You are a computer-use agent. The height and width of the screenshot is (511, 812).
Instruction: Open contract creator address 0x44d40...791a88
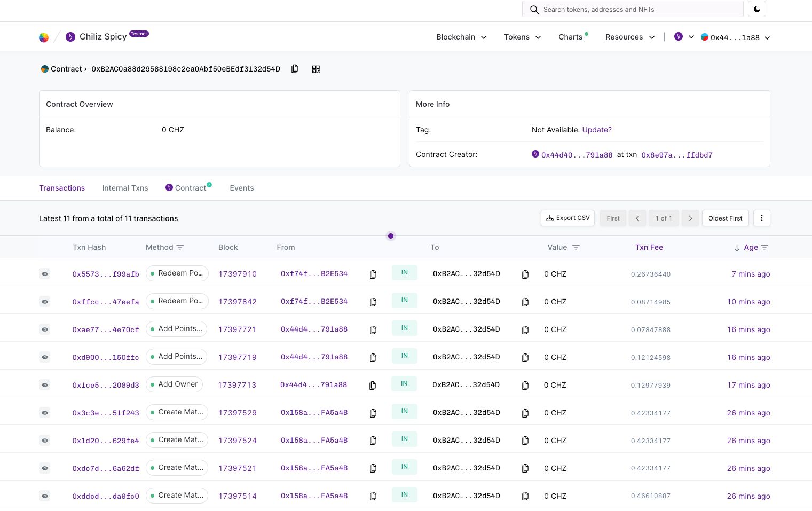pyautogui.click(x=577, y=155)
